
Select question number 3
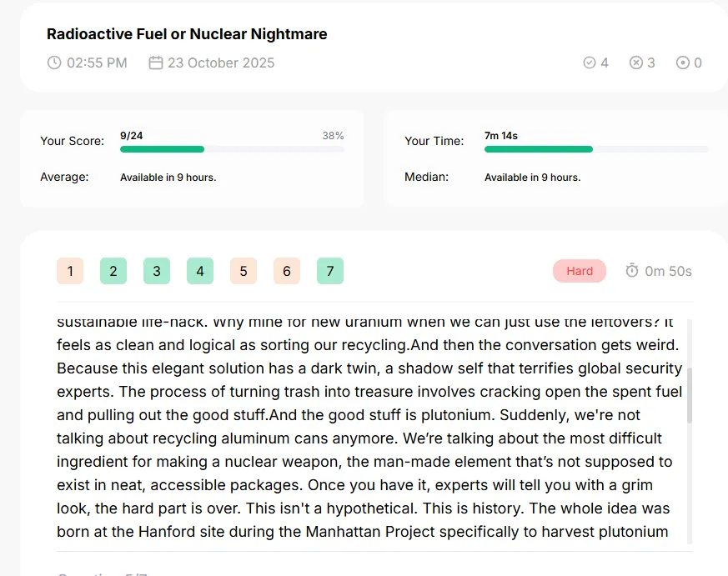point(157,271)
